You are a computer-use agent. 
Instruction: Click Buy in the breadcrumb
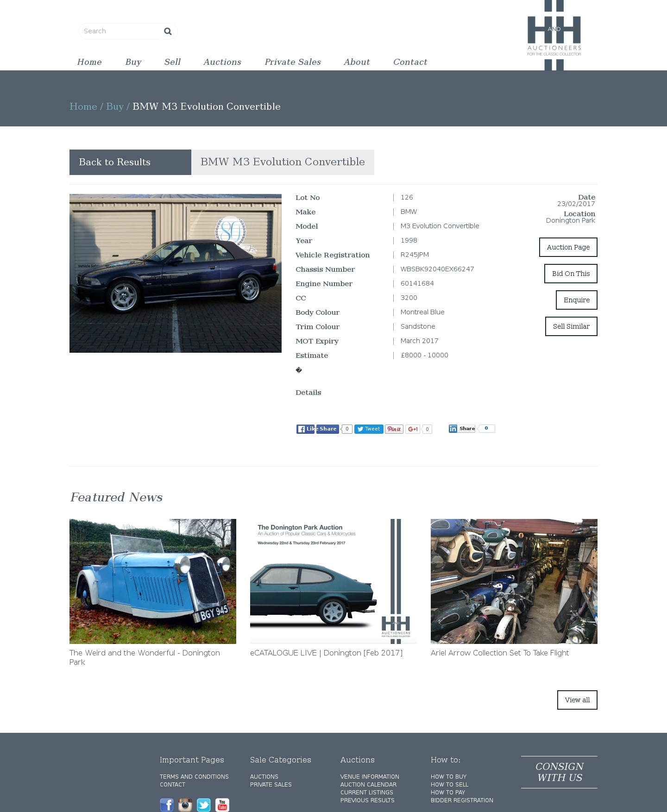click(x=115, y=106)
